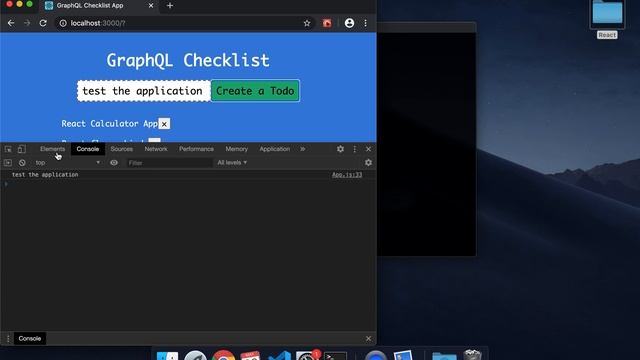The image size is (640, 360).
Task: Click the todo text input field
Action: 144,91
